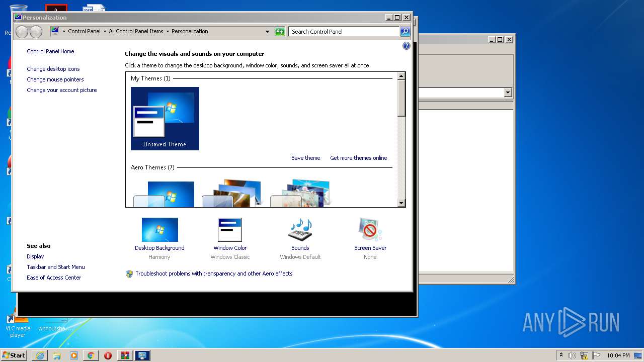Viewport: 644px width, 362px height.
Task: Click the Personalization window title icon
Action: pos(18,17)
